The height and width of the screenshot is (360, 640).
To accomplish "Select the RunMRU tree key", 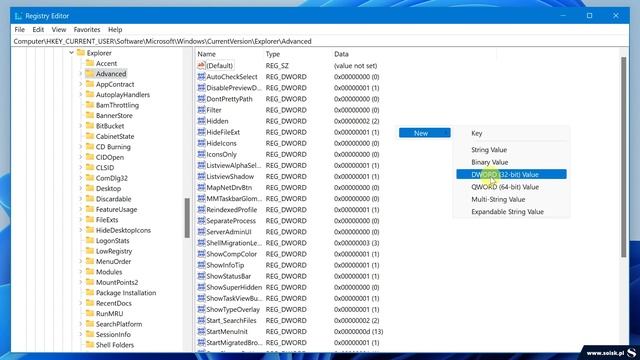I will [x=109, y=313].
